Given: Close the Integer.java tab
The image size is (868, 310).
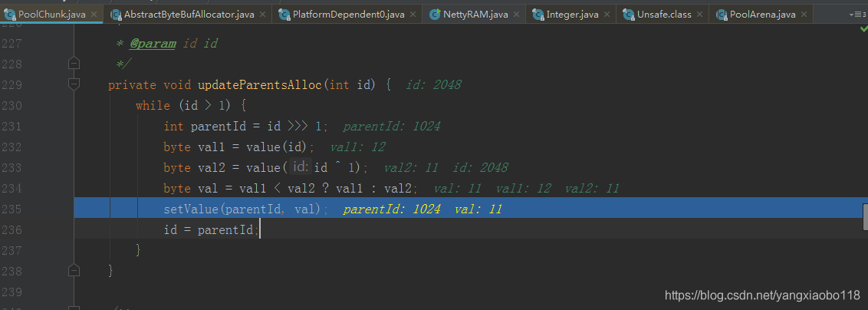Looking at the screenshot, I should (x=607, y=15).
